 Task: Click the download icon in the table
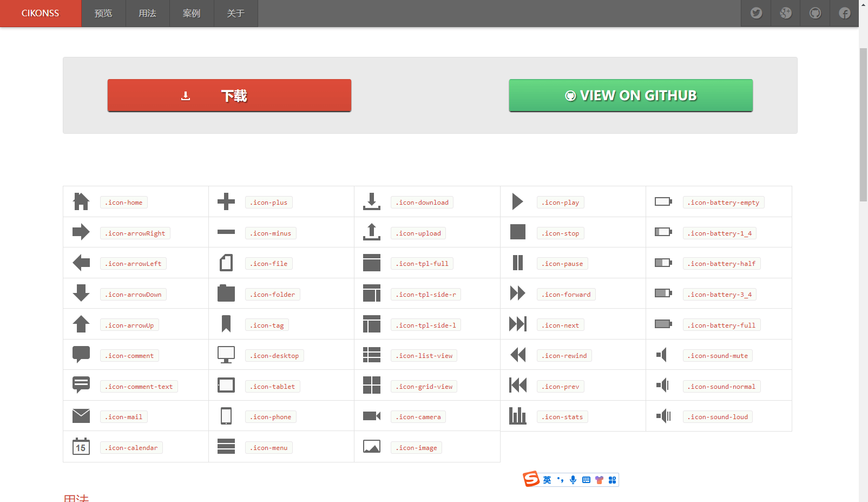click(372, 201)
